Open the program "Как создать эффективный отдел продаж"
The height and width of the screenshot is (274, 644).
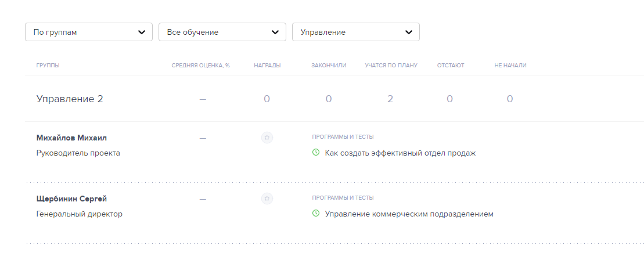[400, 153]
